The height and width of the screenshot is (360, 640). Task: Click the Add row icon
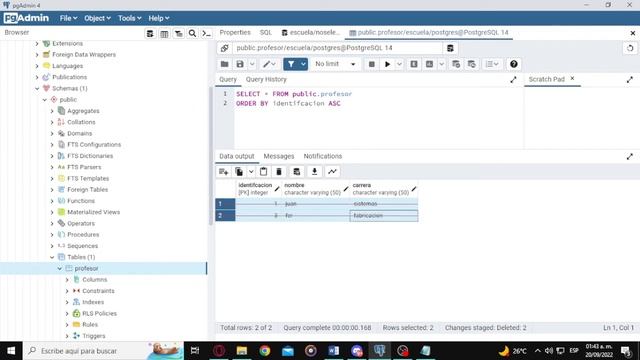pyautogui.click(x=223, y=172)
